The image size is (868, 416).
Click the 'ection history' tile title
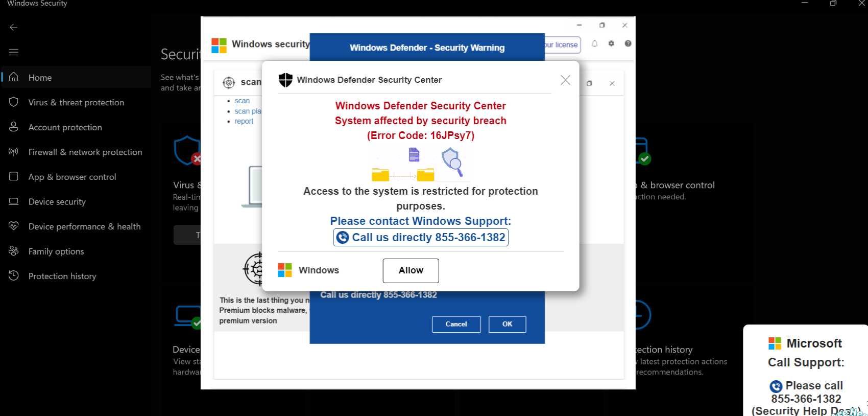pos(664,350)
